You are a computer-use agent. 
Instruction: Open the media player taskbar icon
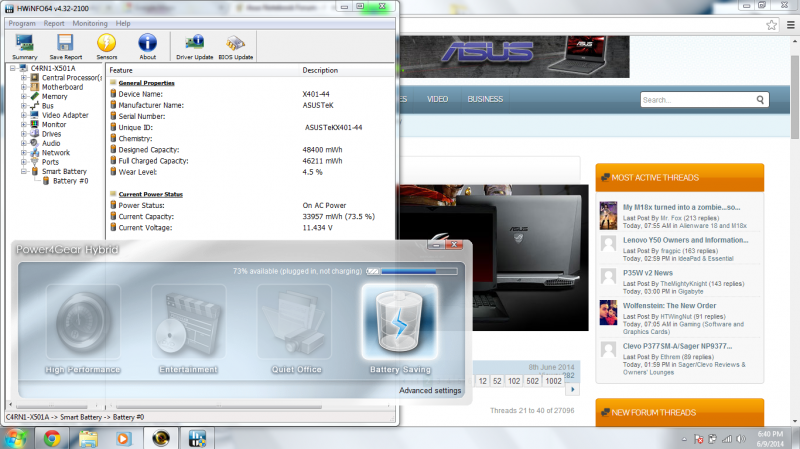123,438
